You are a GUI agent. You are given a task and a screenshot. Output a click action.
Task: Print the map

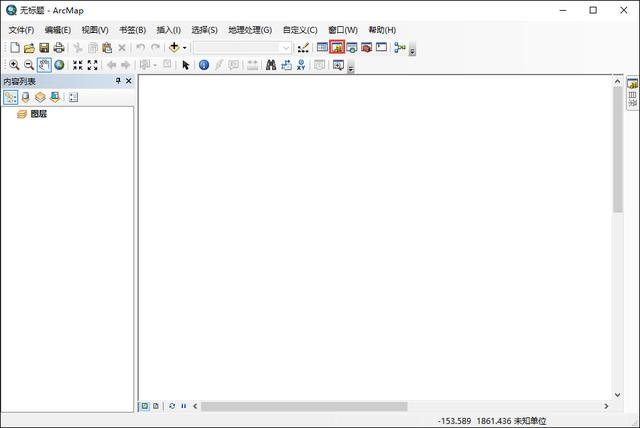59,48
